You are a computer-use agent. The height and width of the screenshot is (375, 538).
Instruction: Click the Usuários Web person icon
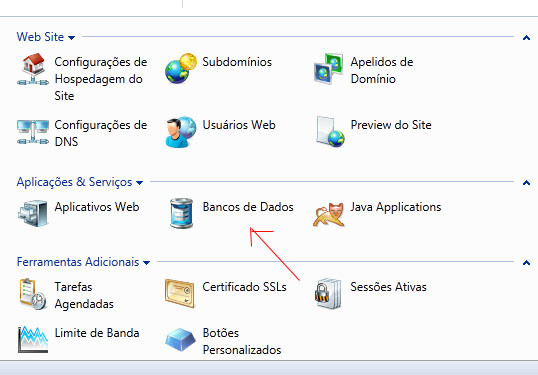tap(181, 132)
